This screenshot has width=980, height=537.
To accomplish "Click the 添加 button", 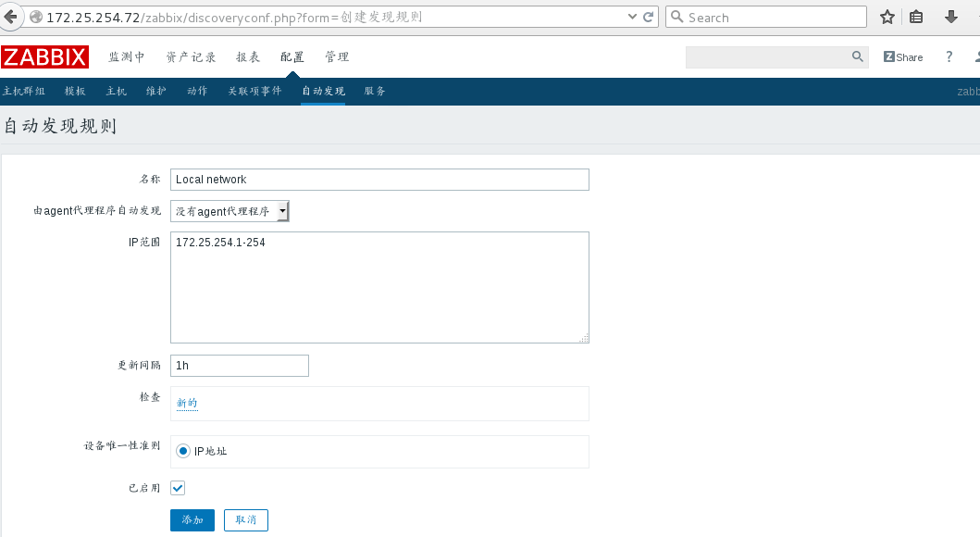I will 192,520.
